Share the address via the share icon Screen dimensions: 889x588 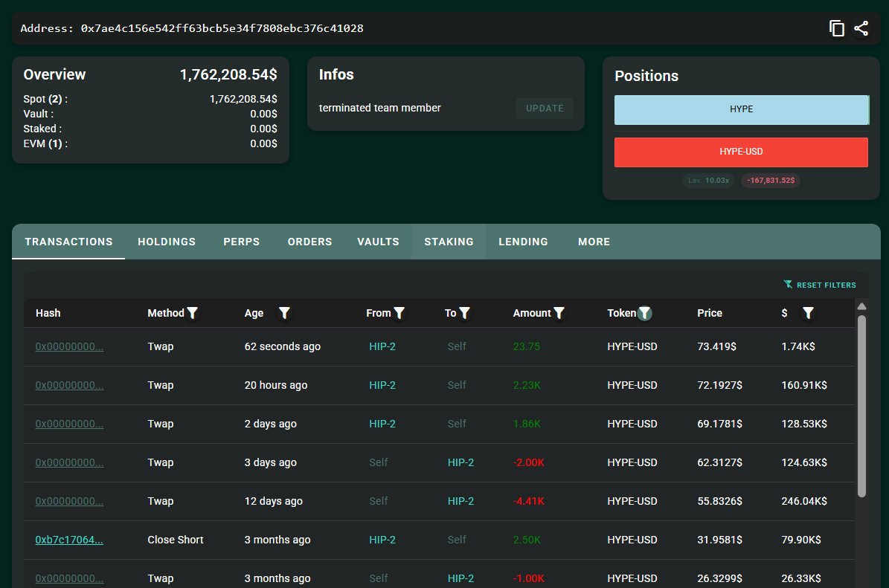861,28
